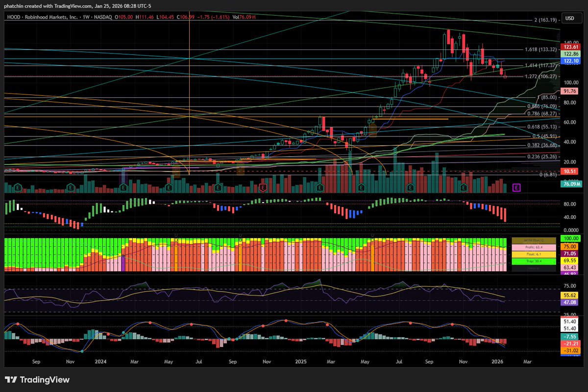Image resolution: width=588 pixels, height=392 pixels.
Task: Open the red earnings E marker
Action: pyautogui.click(x=263, y=187)
